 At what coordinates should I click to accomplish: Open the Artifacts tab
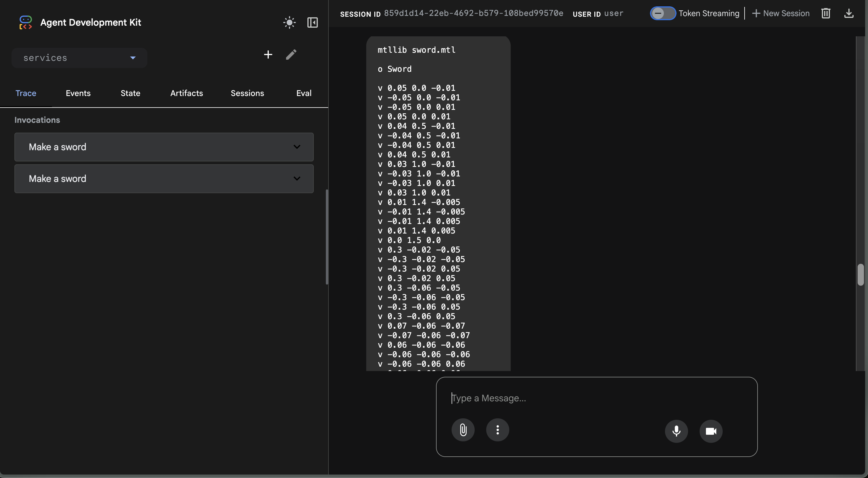coord(186,93)
